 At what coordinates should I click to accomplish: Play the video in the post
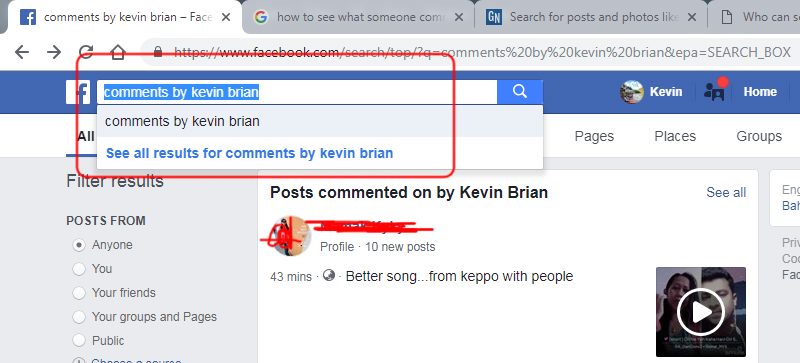[x=701, y=312]
